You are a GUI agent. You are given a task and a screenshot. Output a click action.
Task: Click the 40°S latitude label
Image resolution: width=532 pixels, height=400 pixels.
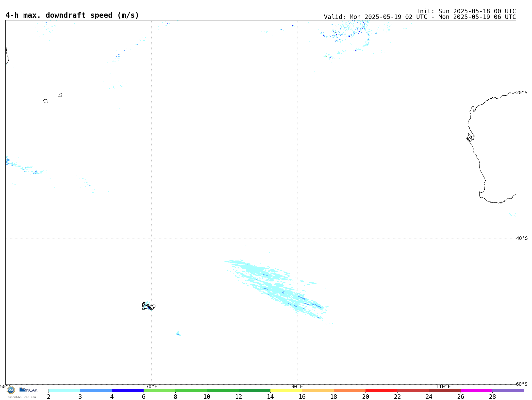(x=522, y=238)
